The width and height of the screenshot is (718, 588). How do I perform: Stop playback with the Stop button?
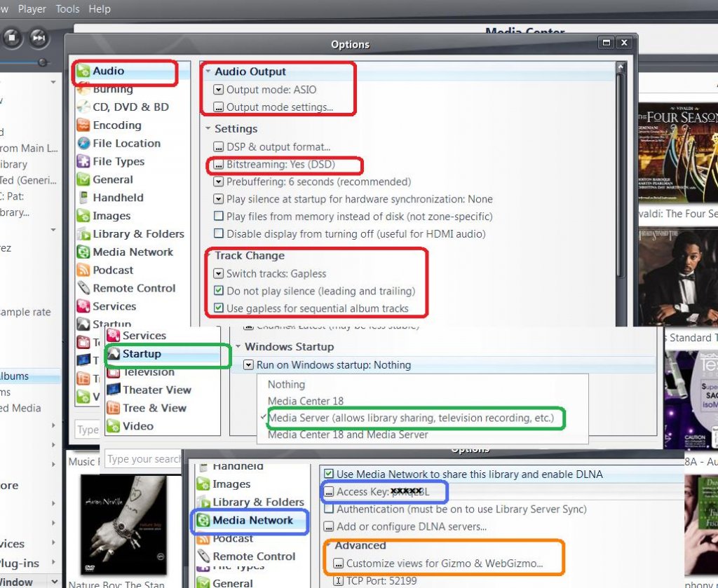click(x=13, y=38)
